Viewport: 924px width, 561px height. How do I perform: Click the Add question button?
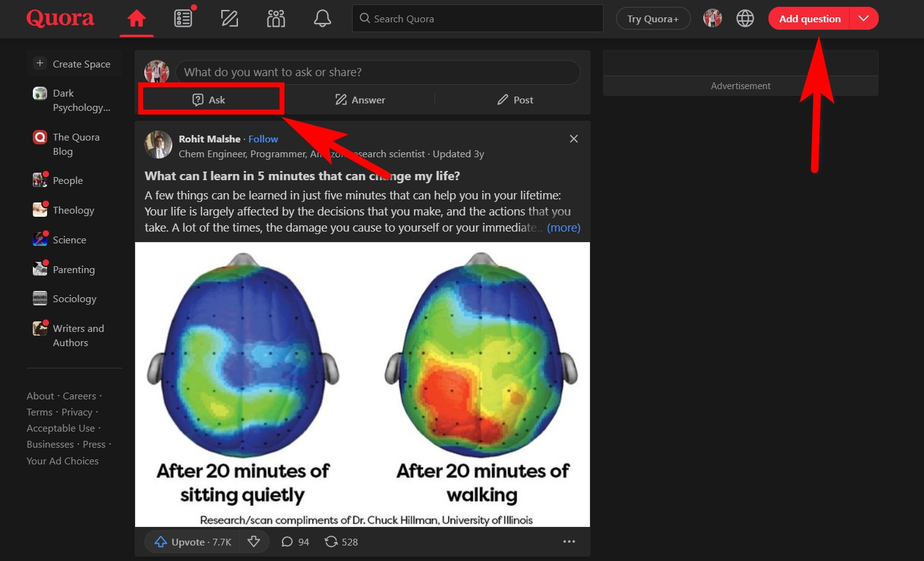coord(809,19)
